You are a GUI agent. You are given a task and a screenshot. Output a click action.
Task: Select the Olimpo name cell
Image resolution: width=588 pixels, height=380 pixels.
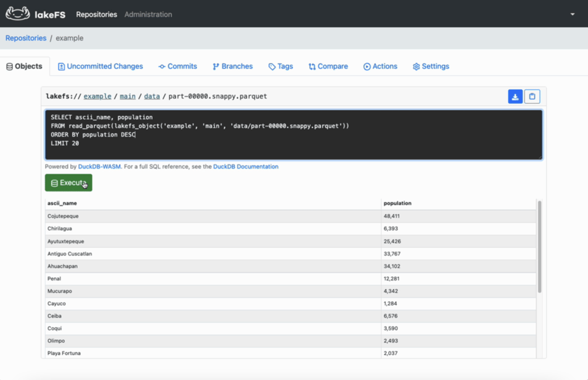coord(213,341)
